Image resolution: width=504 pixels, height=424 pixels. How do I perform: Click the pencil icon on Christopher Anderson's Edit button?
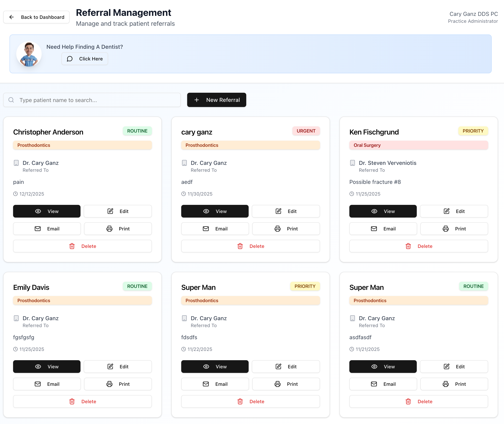(110, 211)
